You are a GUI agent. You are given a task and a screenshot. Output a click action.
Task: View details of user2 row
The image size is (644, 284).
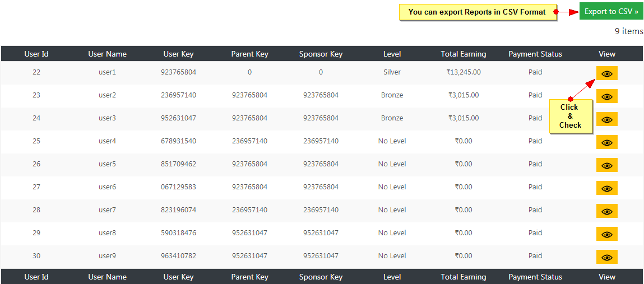606,96
